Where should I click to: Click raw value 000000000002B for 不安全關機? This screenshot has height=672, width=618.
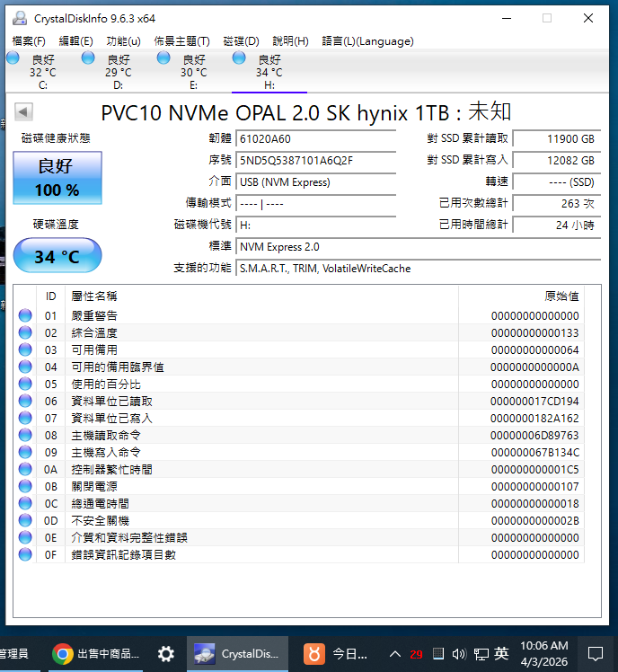(x=534, y=521)
